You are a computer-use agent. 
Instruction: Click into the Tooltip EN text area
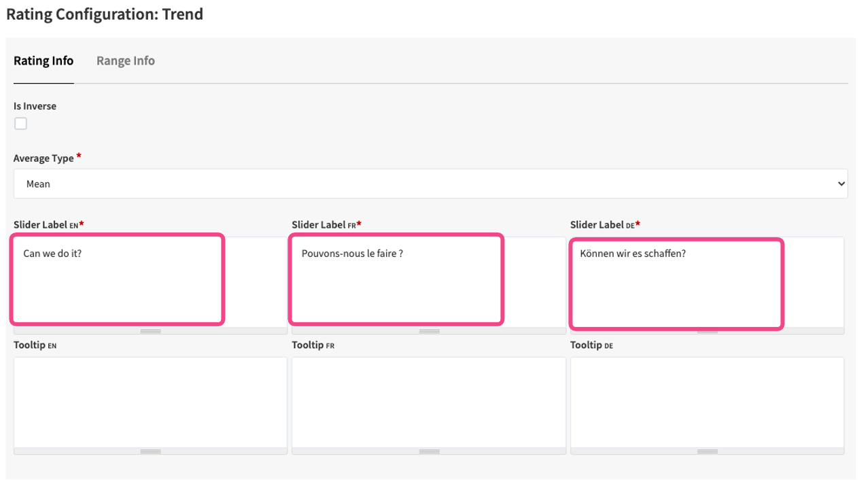(x=150, y=402)
